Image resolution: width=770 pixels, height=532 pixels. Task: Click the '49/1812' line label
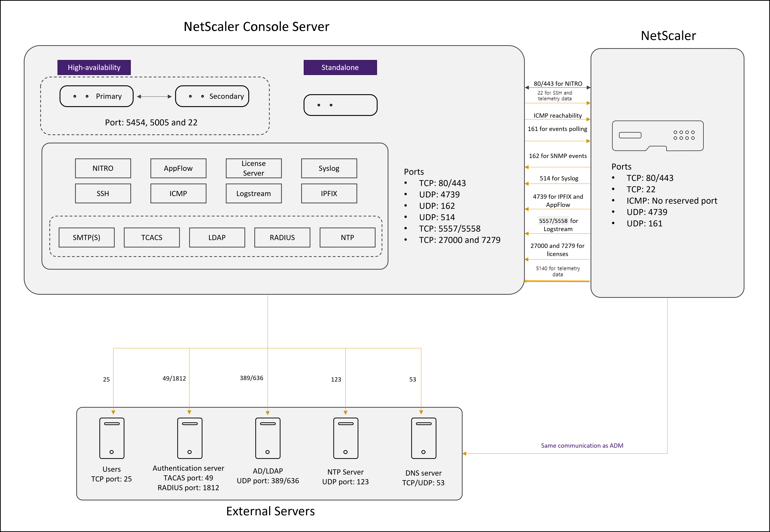[174, 378]
